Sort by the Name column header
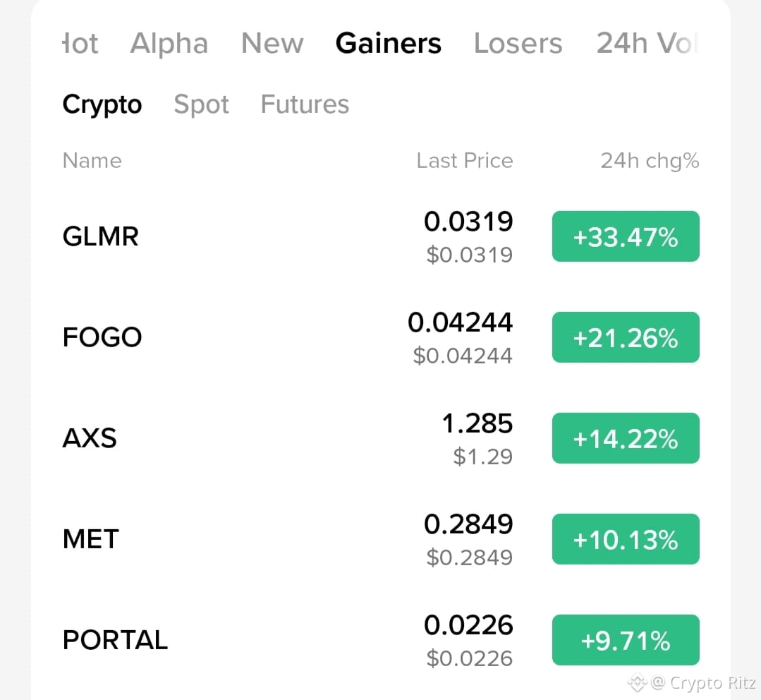Image resolution: width=761 pixels, height=700 pixels. coord(92,161)
